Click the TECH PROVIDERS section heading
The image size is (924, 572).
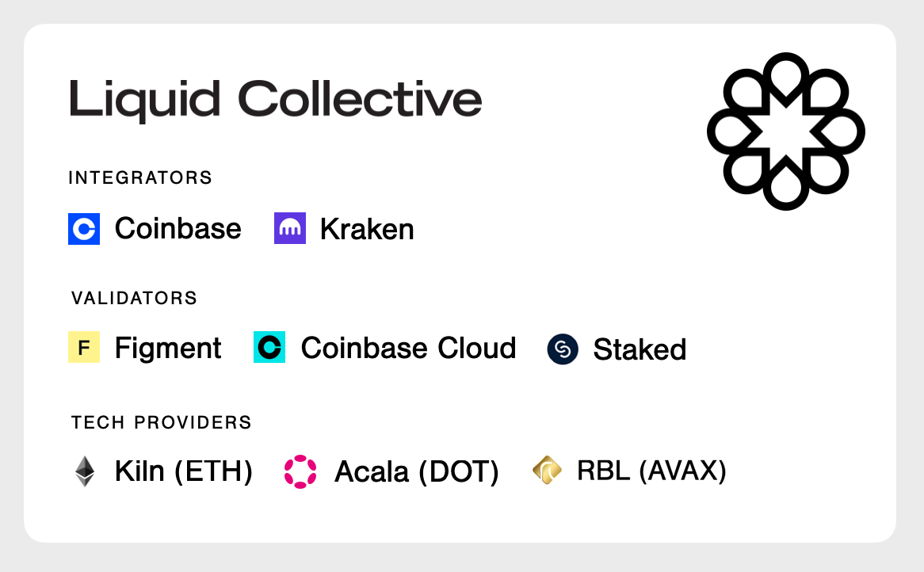coord(162,422)
